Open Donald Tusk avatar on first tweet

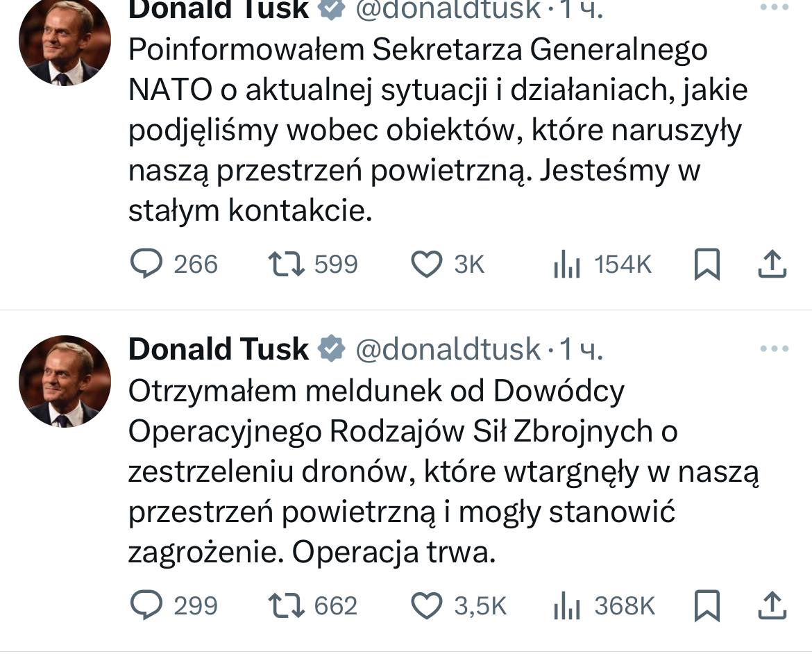pyautogui.click(x=65, y=40)
